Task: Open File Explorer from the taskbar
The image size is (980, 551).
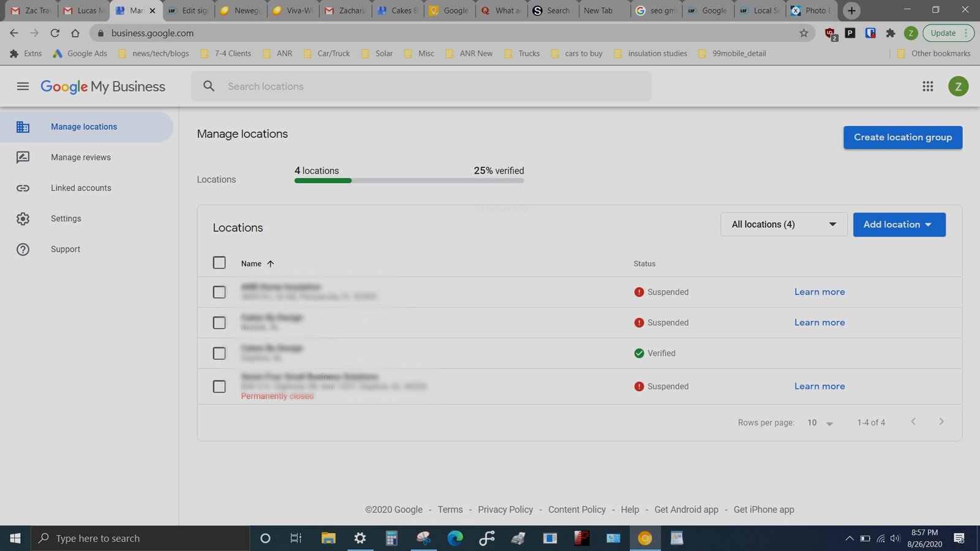Action: [328, 538]
